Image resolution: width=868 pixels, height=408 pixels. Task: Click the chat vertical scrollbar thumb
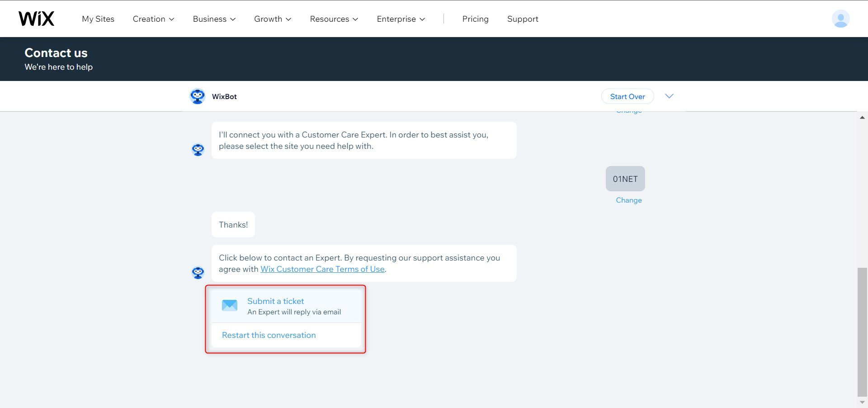[x=862, y=332]
